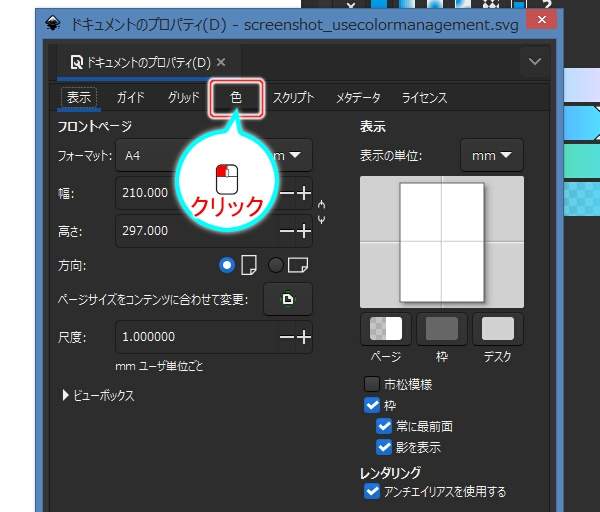Open the ガイド tab
The image size is (600, 512).
pyautogui.click(x=130, y=98)
